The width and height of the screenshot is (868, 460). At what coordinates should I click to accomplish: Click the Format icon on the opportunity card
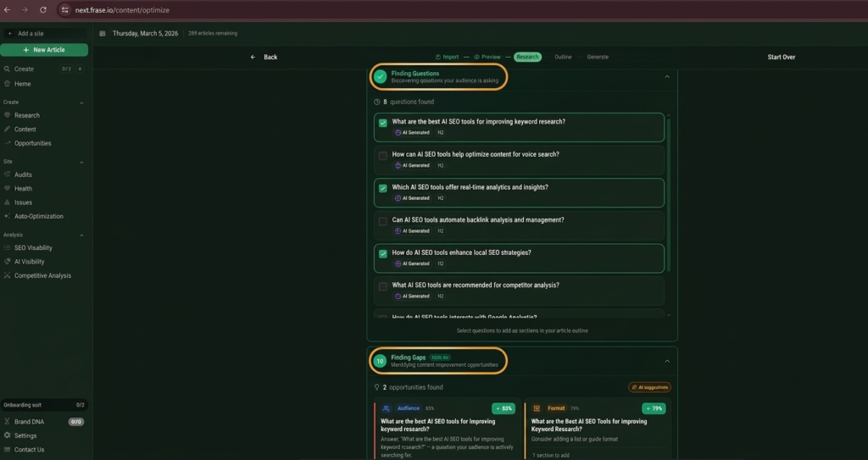click(537, 408)
